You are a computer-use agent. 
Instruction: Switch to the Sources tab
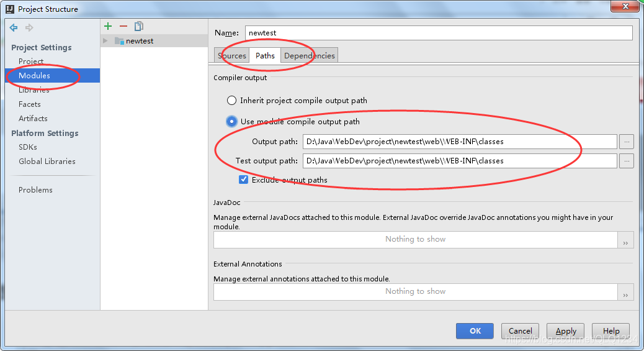231,55
